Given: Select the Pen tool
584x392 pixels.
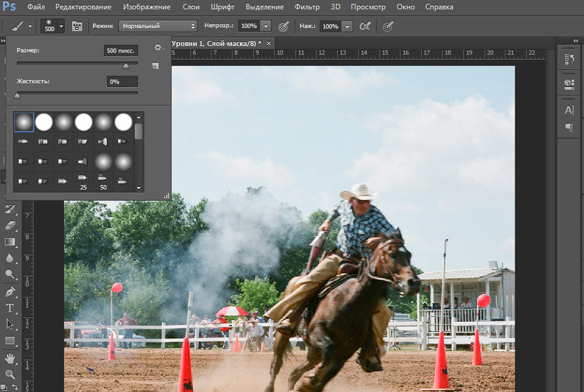Looking at the screenshot, I should tap(10, 291).
